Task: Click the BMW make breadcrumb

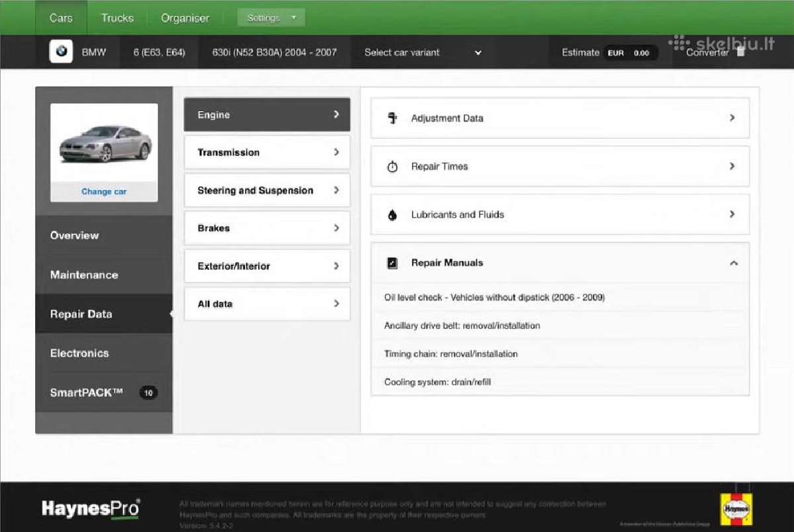Action: 93,52
